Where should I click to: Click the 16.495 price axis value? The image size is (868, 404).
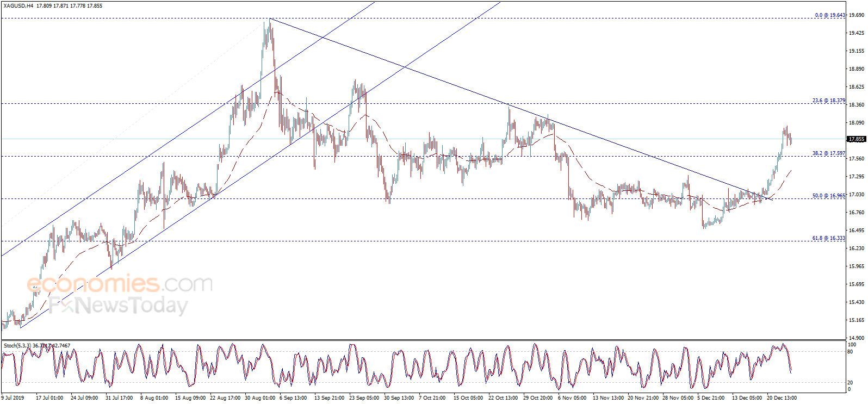click(857, 231)
